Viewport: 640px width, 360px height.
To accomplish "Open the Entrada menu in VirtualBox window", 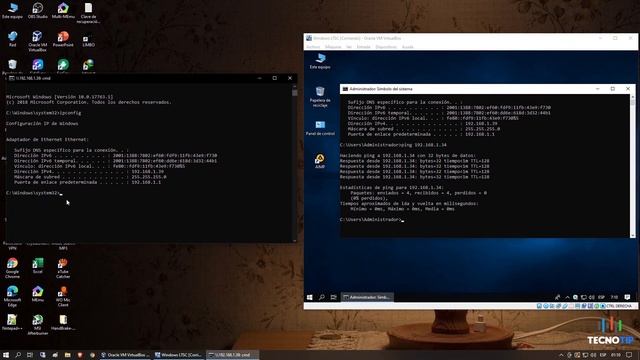I will [x=364, y=47].
